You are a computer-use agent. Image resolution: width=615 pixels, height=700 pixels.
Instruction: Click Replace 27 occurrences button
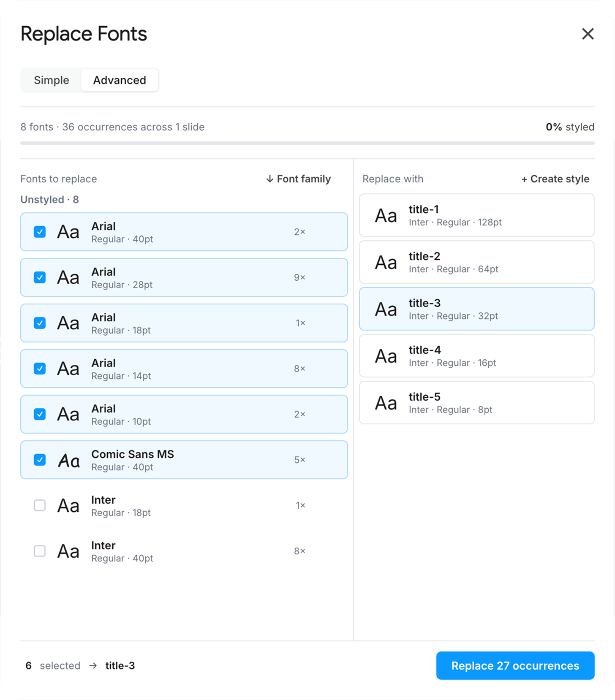click(515, 666)
